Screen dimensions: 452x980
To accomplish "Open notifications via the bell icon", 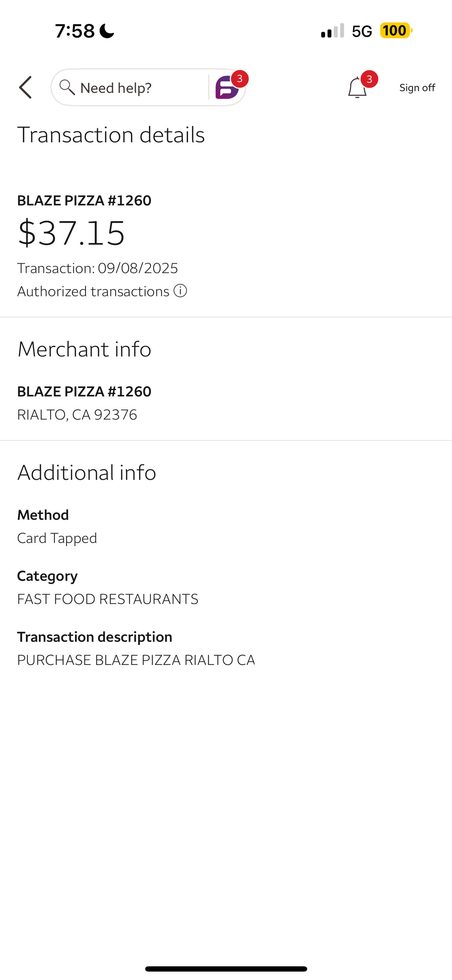I will coord(357,88).
